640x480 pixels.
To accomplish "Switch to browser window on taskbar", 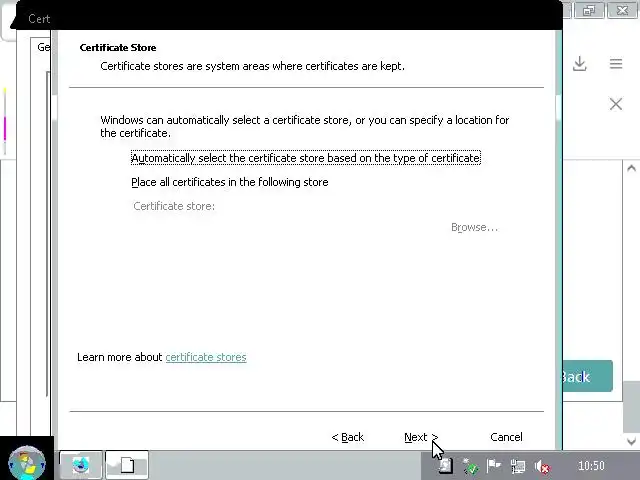I will tap(81, 464).
